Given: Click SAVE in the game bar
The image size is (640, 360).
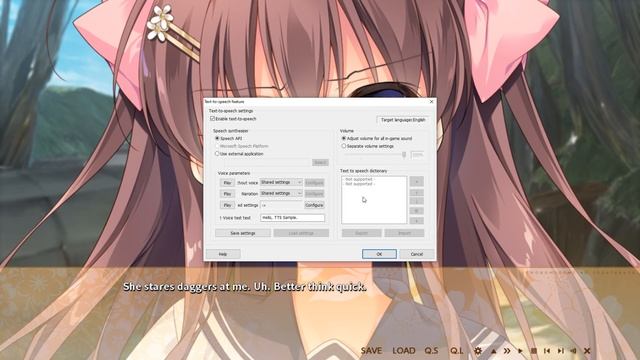Looking at the screenshot, I should point(371,351).
